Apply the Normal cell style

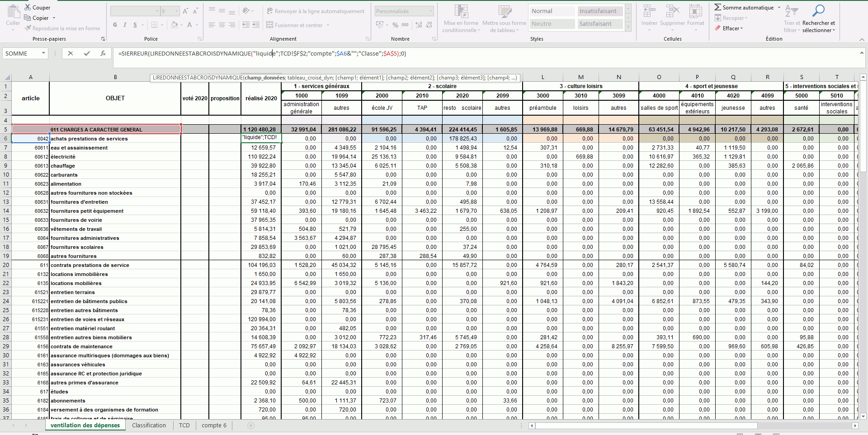click(x=552, y=11)
